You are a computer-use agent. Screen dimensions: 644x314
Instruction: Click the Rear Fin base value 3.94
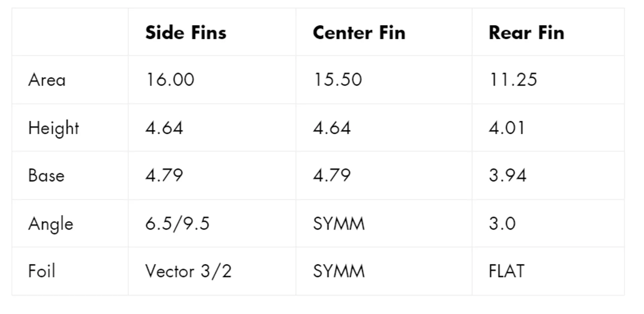point(507,175)
